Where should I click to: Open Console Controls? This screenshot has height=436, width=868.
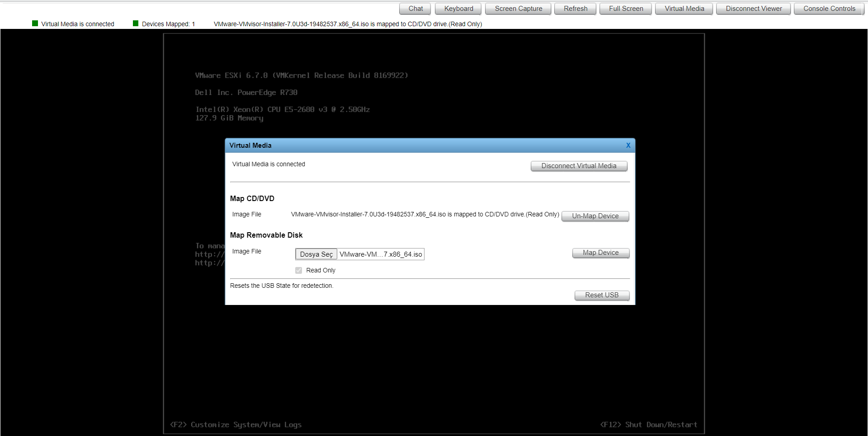click(829, 9)
